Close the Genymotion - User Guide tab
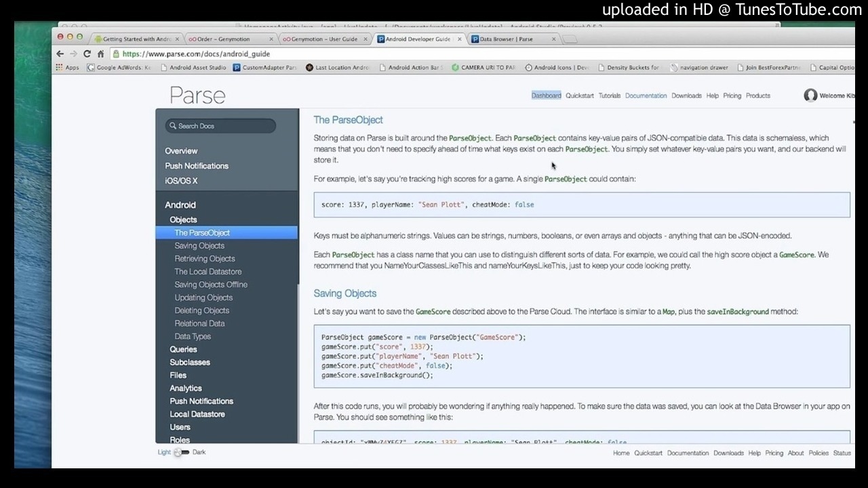 [x=366, y=39]
